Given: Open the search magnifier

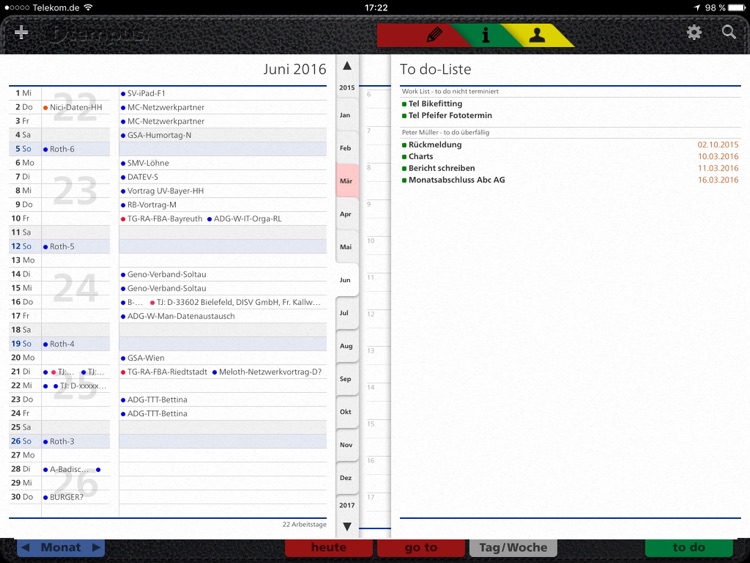Looking at the screenshot, I should tap(728, 32).
